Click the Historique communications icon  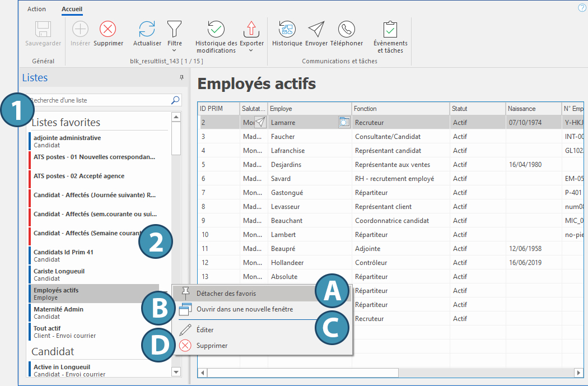287,29
